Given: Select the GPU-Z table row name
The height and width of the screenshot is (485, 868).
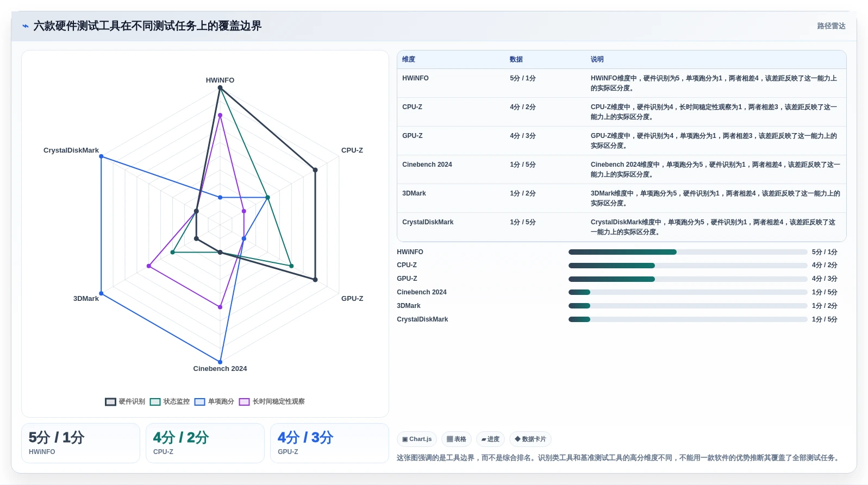Looking at the screenshot, I should (412, 136).
